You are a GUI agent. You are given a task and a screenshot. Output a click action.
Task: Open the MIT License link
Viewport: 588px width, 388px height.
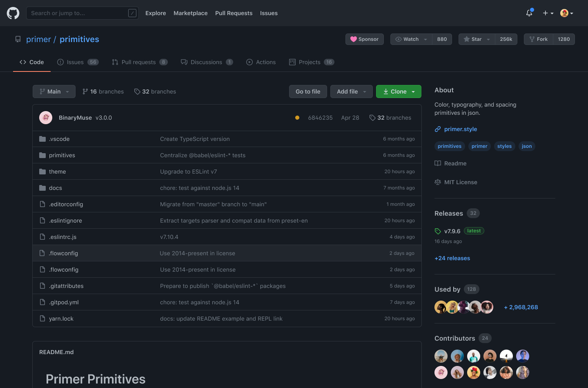(456, 182)
